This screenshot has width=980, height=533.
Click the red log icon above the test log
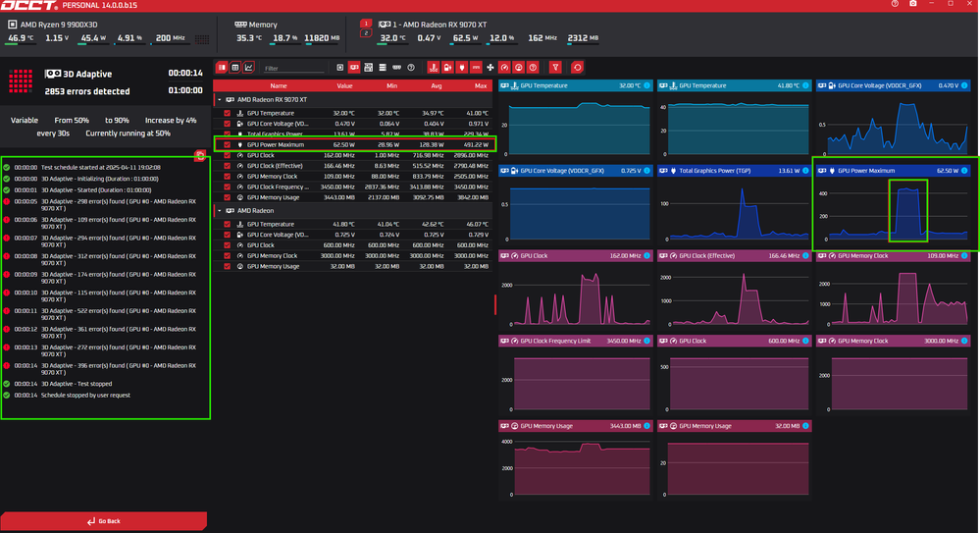click(x=200, y=156)
